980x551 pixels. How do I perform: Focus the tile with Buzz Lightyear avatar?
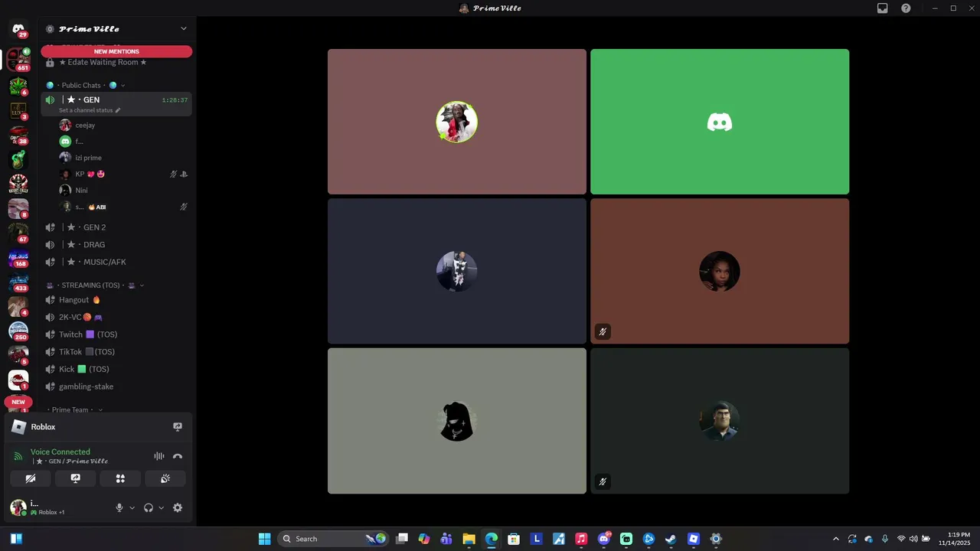[720, 421]
